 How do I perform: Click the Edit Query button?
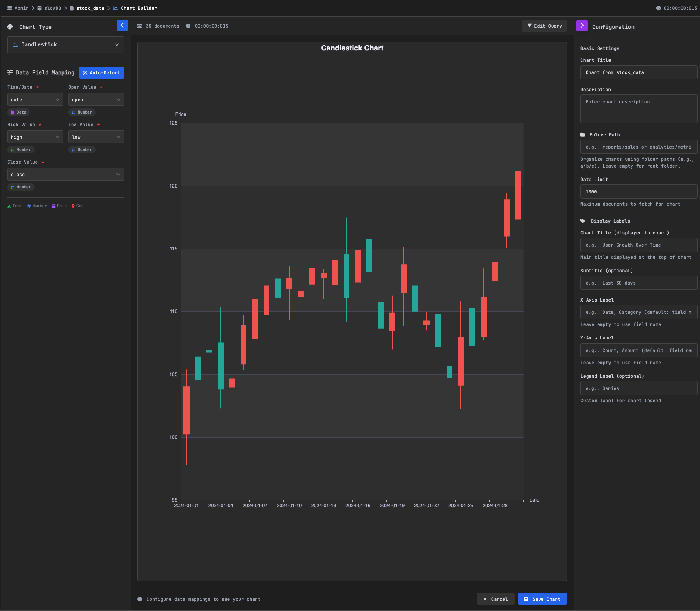[x=544, y=26]
